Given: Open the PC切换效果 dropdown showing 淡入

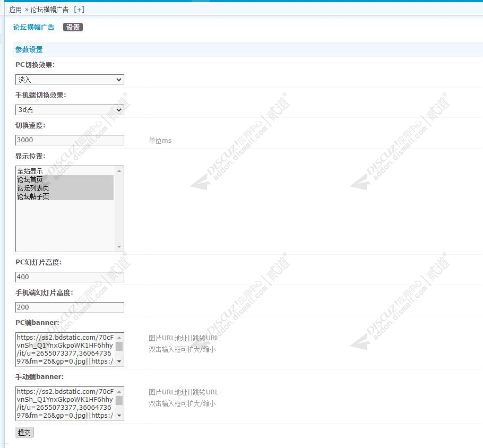Looking at the screenshot, I should pos(70,80).
